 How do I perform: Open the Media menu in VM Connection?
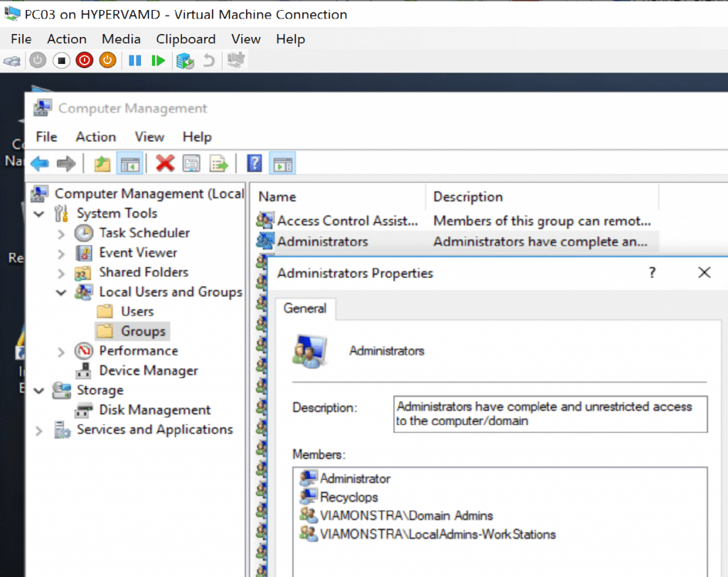121,39
